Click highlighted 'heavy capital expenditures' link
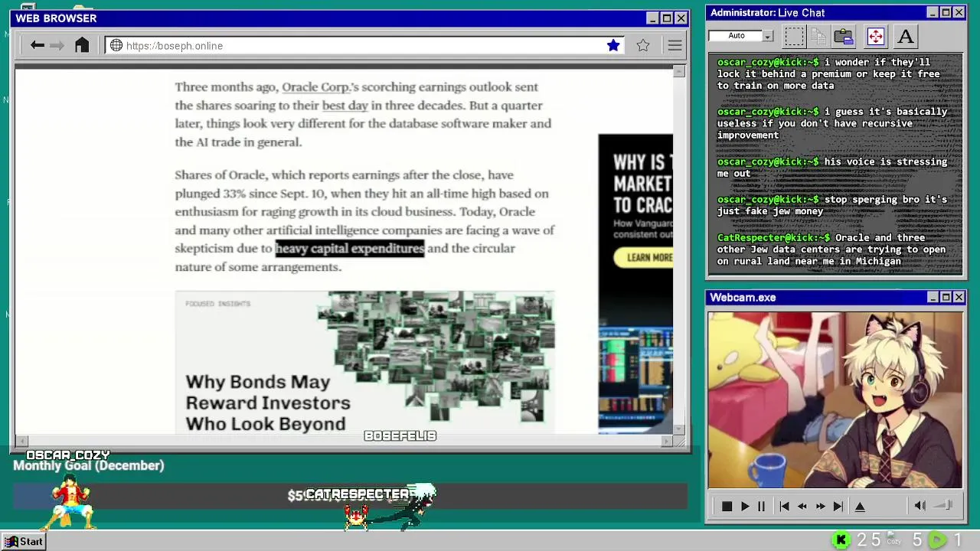 pos(349,248)
